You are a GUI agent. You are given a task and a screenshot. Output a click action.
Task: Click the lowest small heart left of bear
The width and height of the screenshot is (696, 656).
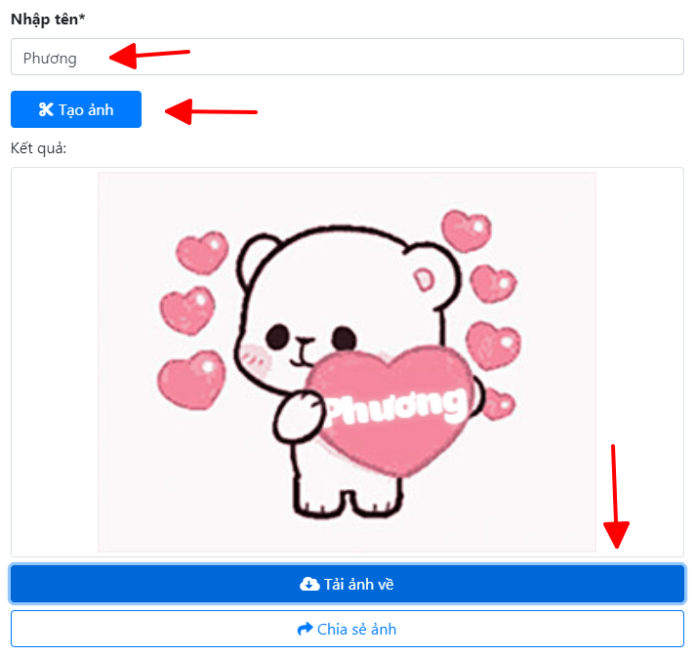190,379
